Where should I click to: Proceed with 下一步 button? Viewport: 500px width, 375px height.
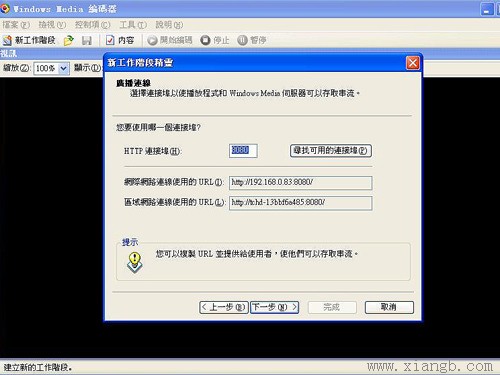(274, 307)
